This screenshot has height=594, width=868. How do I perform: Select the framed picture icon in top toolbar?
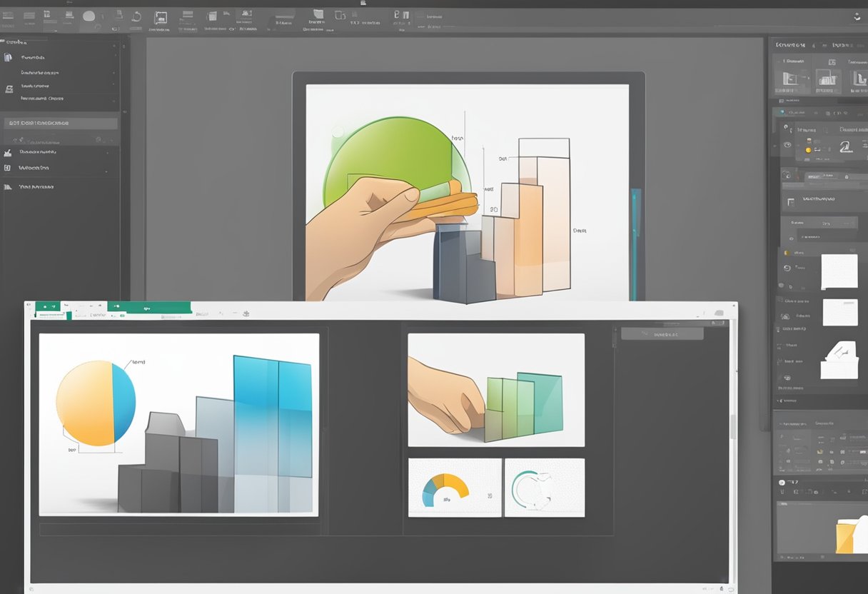coord(161,18)
